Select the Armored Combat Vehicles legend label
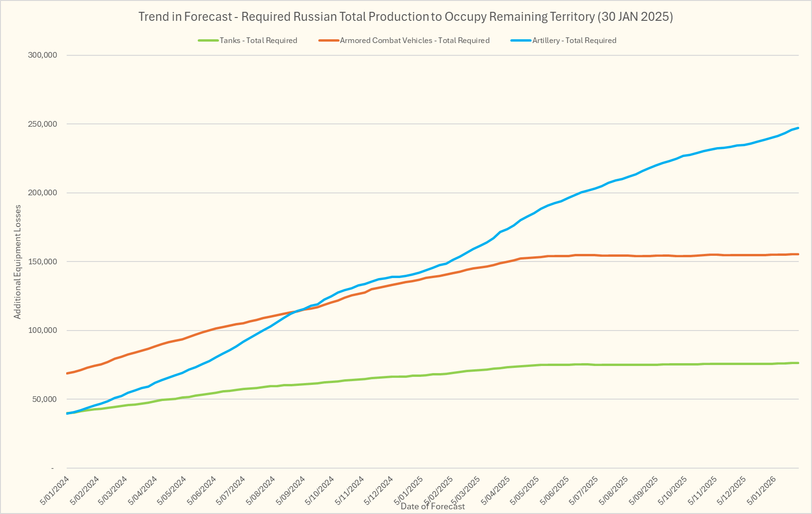Image resolution: width=812 pixels, height=514 pixels. pyautogui.click(x=414, y=41)
